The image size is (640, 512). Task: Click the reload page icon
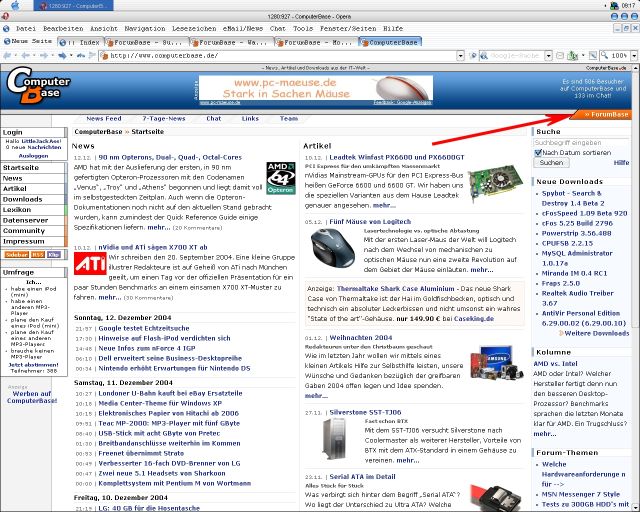point(81,56)
